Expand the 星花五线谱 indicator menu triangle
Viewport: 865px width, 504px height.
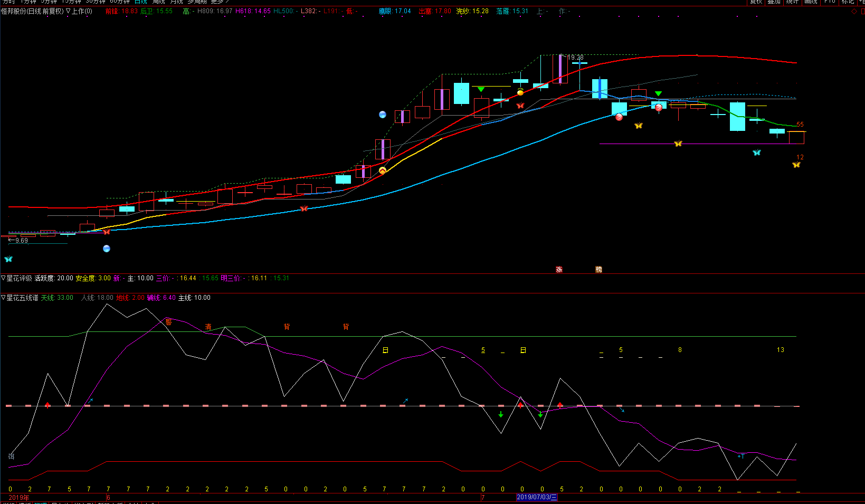[3, 298]
